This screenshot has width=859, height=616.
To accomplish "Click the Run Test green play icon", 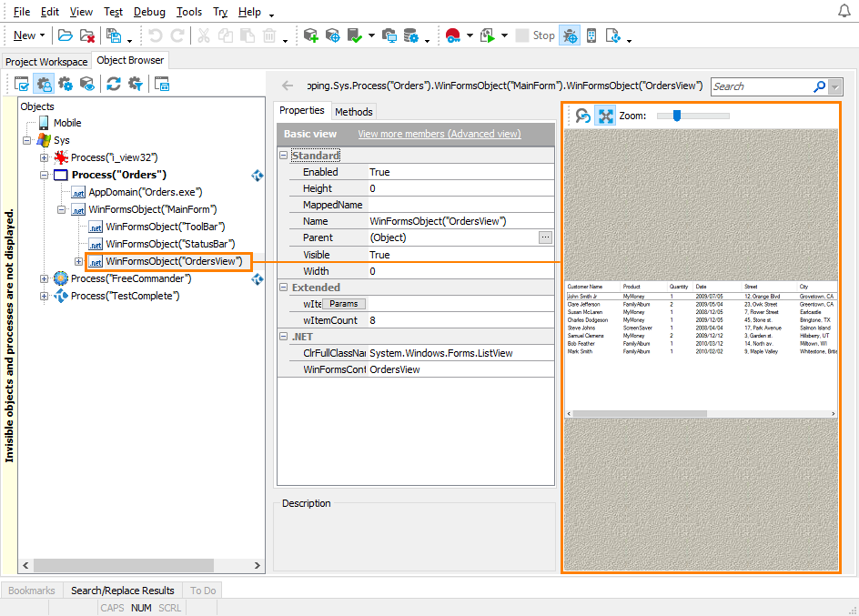I will pos(488,35).
